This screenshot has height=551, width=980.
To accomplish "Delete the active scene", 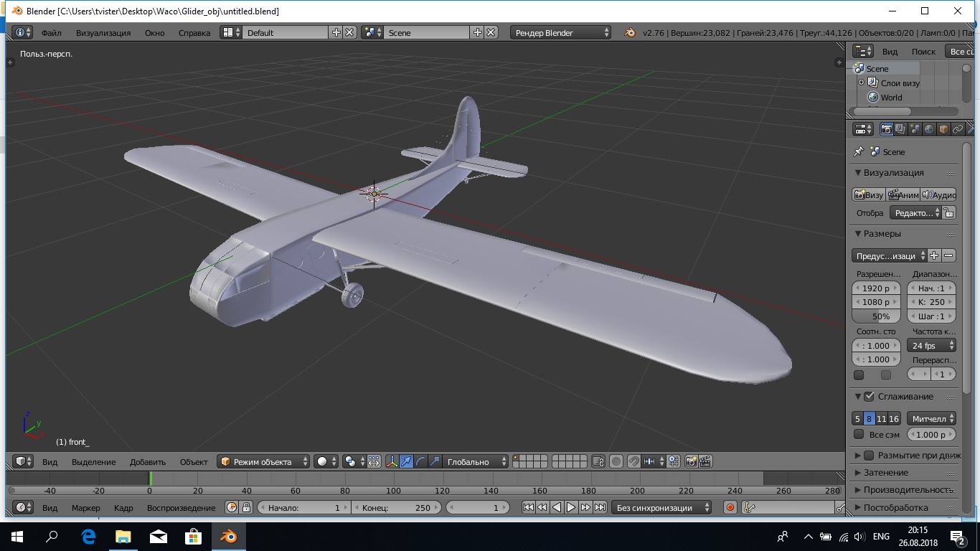I will tap(491, 32).
